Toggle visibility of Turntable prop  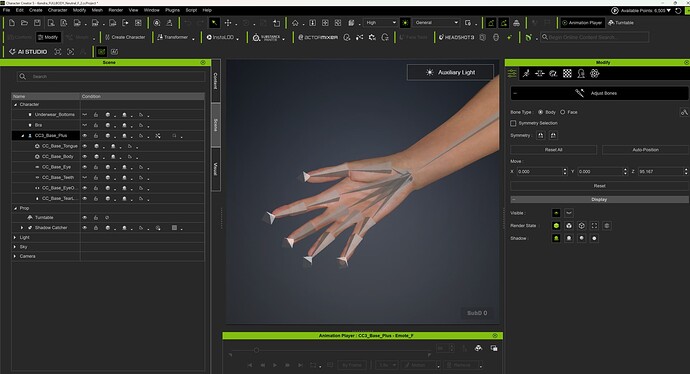tap(84, 217)
